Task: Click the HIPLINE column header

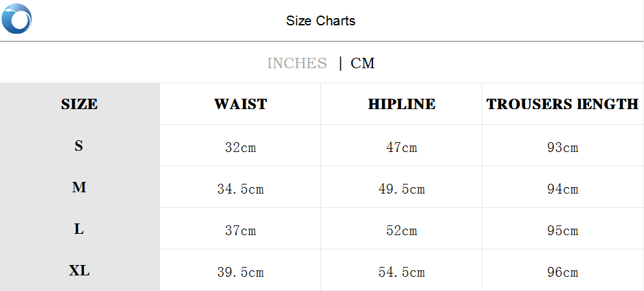Action: point(402,104)
